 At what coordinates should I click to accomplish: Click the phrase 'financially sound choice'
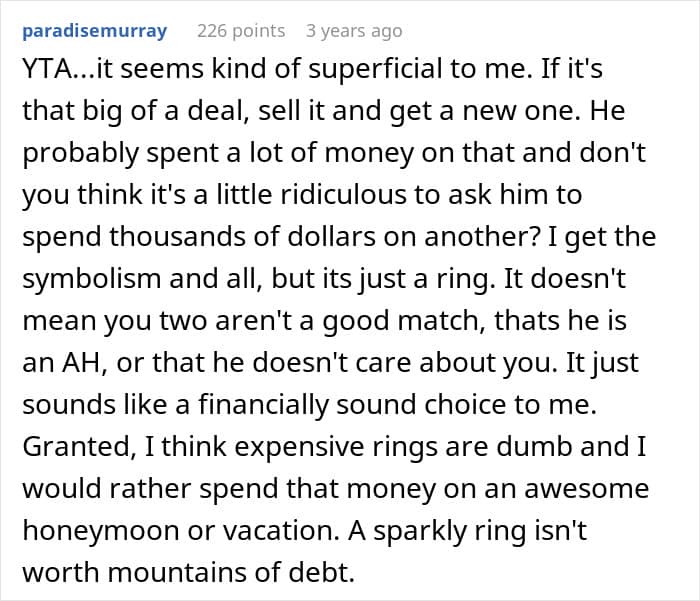pos(352,406)
